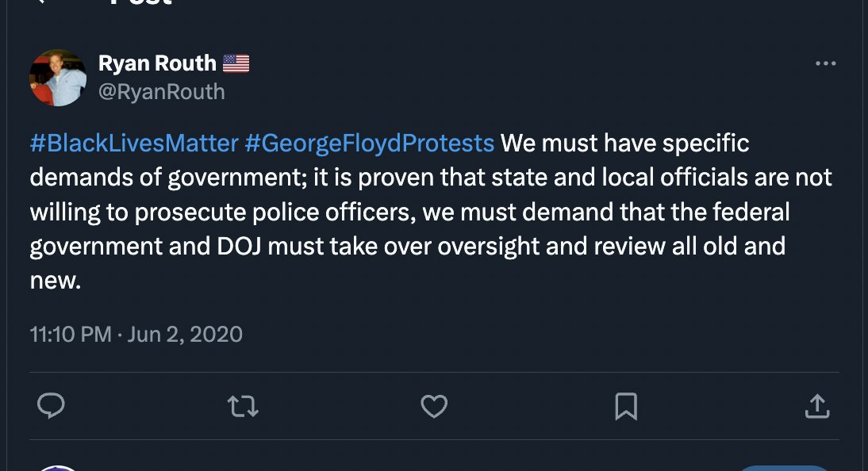Click the 11:10 PM timestamp
868x471 pixels.
pos(71,334)
